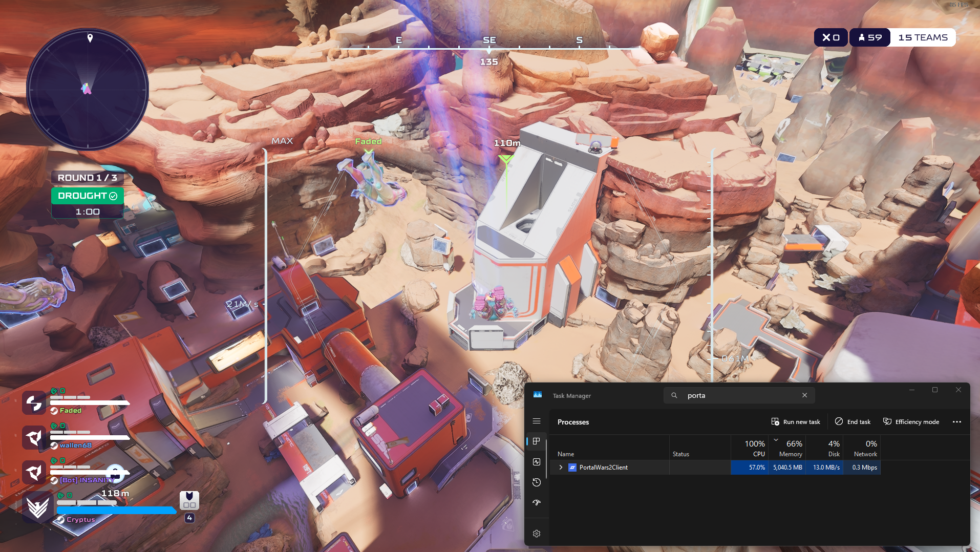Open Startup apps page in sidebar
The image size is (980, 552).
tap(537, 503)
